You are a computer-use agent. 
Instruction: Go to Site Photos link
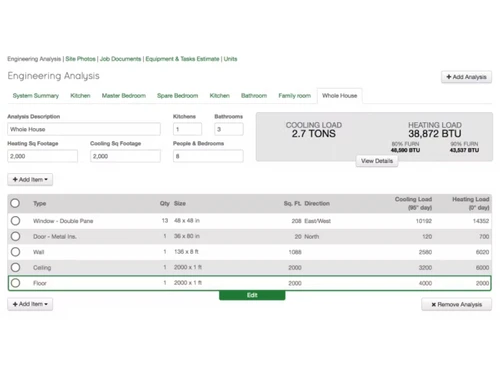click(x=80, y=59)
